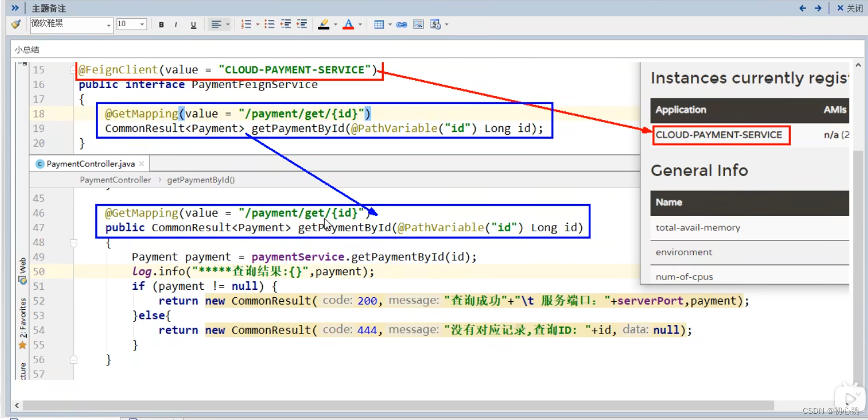868x420 pixels.
Task: Insert an image into the note
Action: coord(418,24)
